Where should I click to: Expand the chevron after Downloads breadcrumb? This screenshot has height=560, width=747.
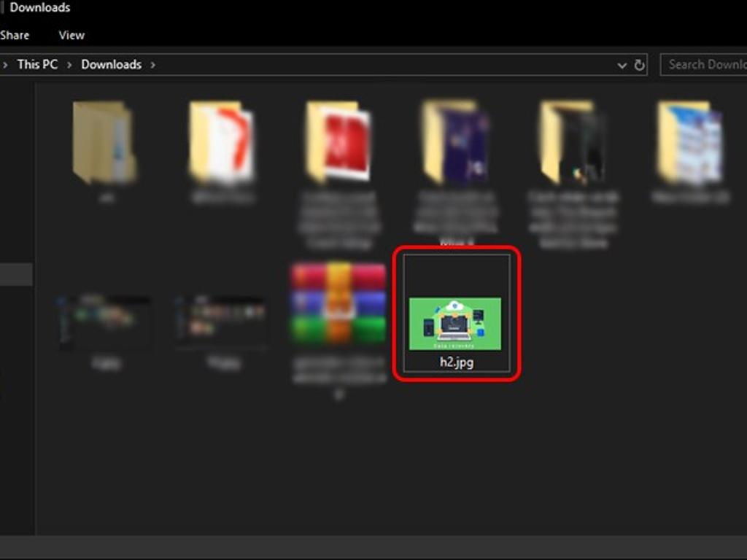coord(153,65)
